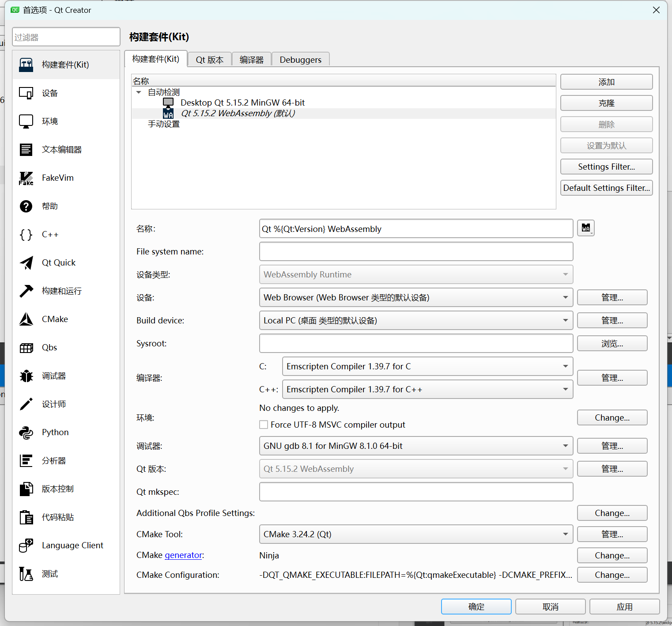Select the 测试 flask icon
Image resolution: width=672 pixels, height=626 pixels.
coord(26,574)
